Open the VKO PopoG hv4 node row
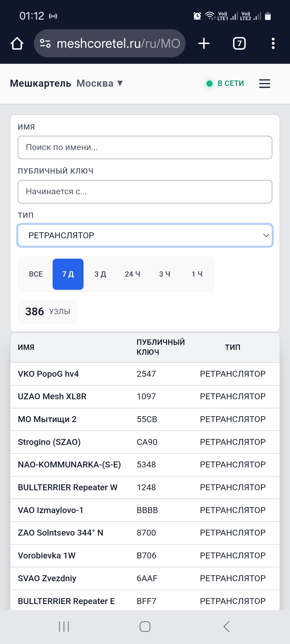 (48, 374)
